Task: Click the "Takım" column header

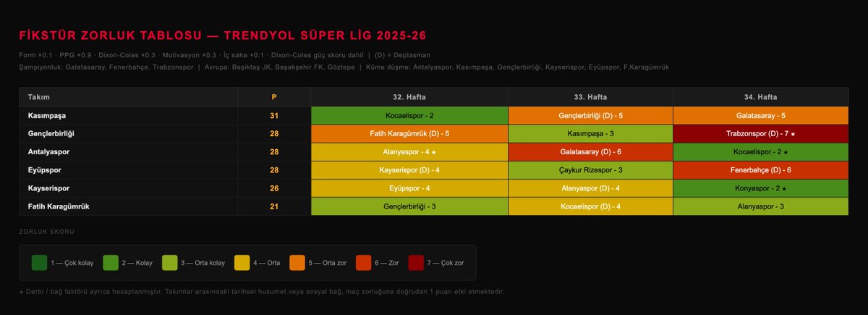Action: click(129, 97)
